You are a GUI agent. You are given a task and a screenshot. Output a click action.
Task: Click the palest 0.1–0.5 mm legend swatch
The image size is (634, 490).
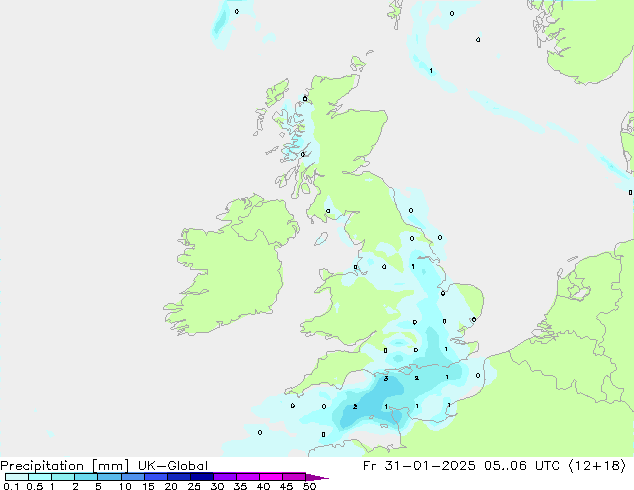click(17, 477)
